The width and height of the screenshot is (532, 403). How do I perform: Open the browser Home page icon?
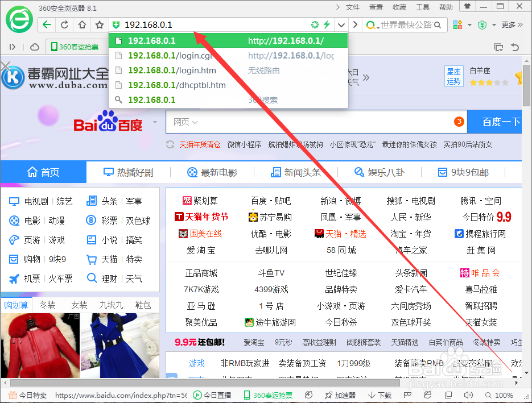pos(82,25)
